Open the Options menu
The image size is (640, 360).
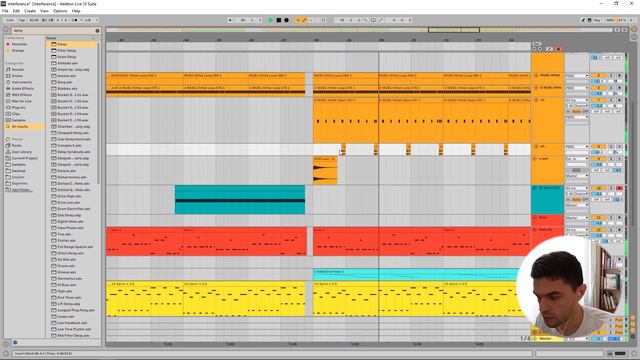[60, 11]
